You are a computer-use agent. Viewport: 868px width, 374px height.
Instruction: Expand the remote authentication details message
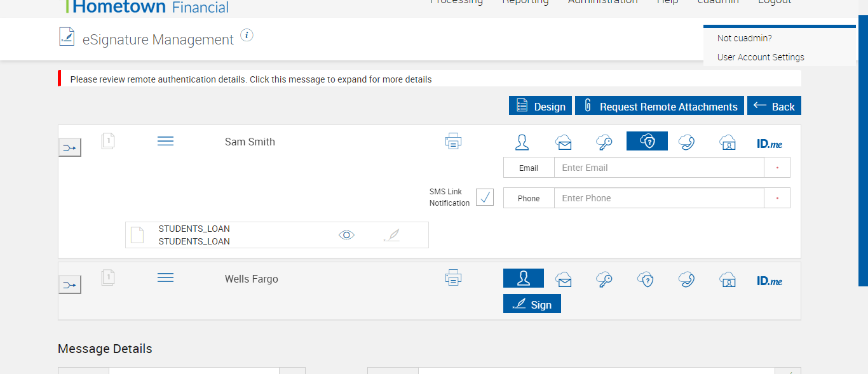click(251, 79)
